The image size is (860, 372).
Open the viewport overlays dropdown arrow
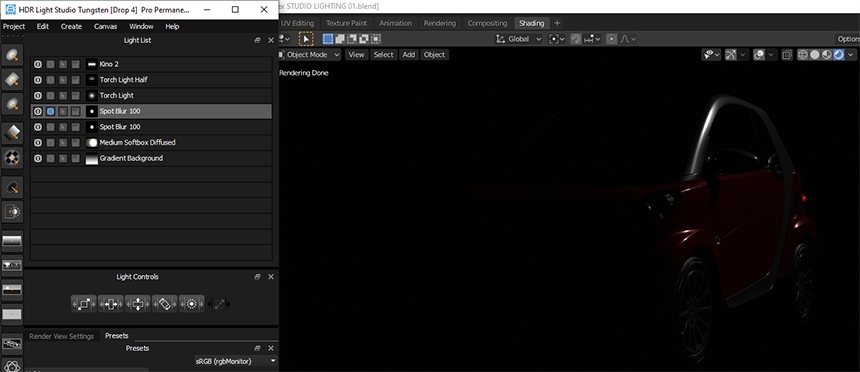[x=771, y=54]
